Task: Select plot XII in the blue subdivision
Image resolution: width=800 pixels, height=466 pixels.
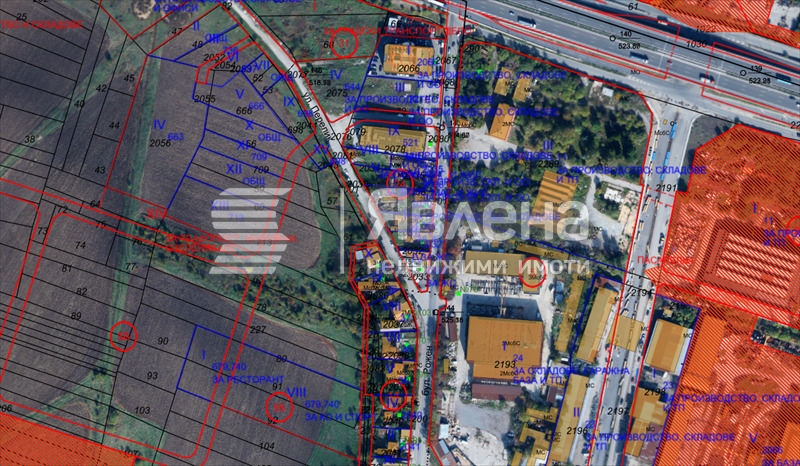Action: coord(235,169)
